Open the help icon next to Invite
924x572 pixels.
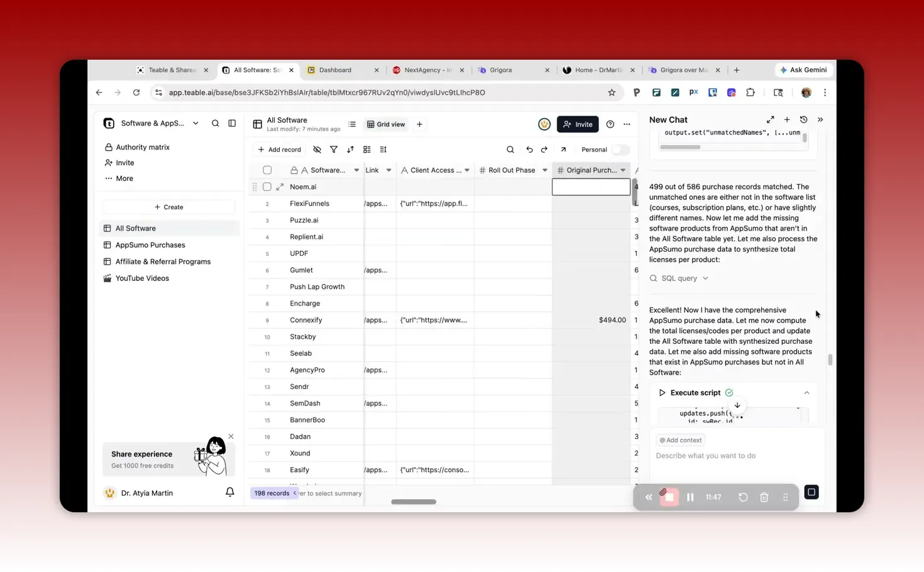point(610,124)
